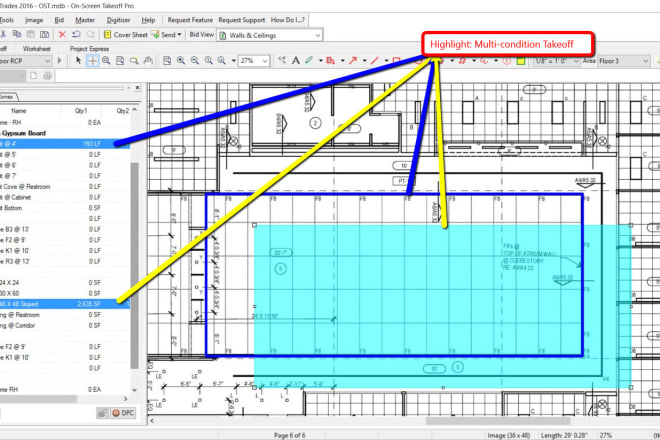Open the Send dropdown arrow
The height and width of the screenshot is (440, 660).
(179, 35)
